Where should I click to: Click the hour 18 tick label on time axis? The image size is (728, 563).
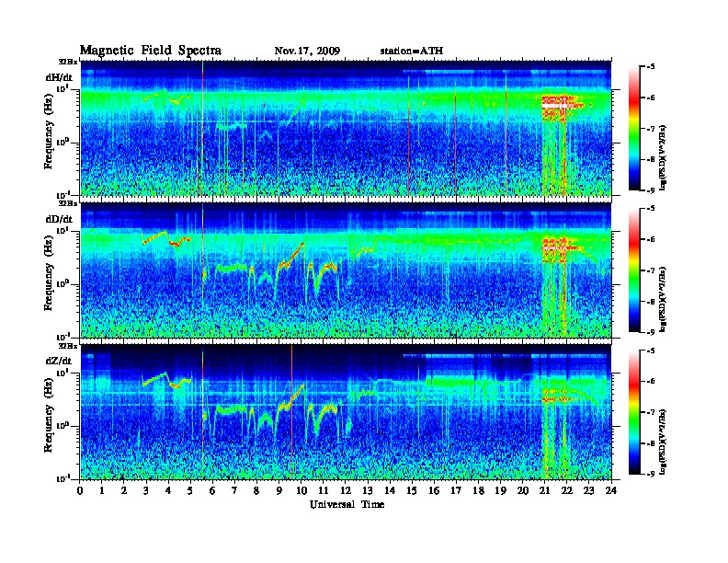click(478, 490)
